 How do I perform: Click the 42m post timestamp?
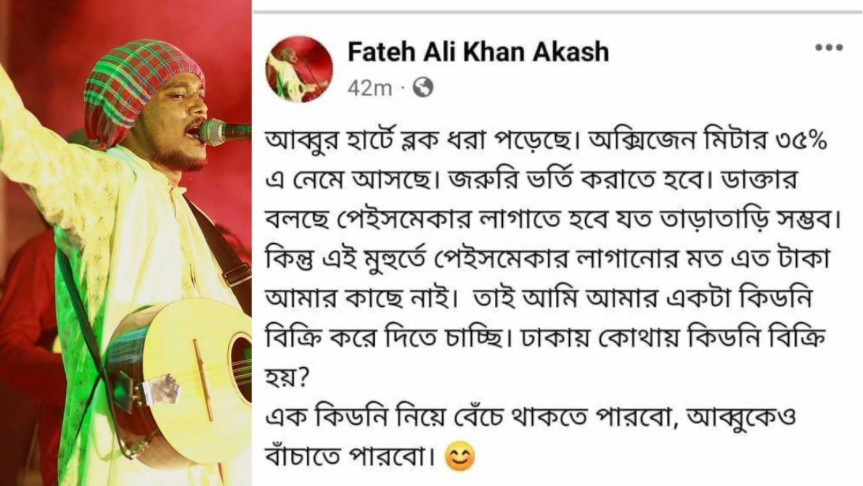[369, 88]
